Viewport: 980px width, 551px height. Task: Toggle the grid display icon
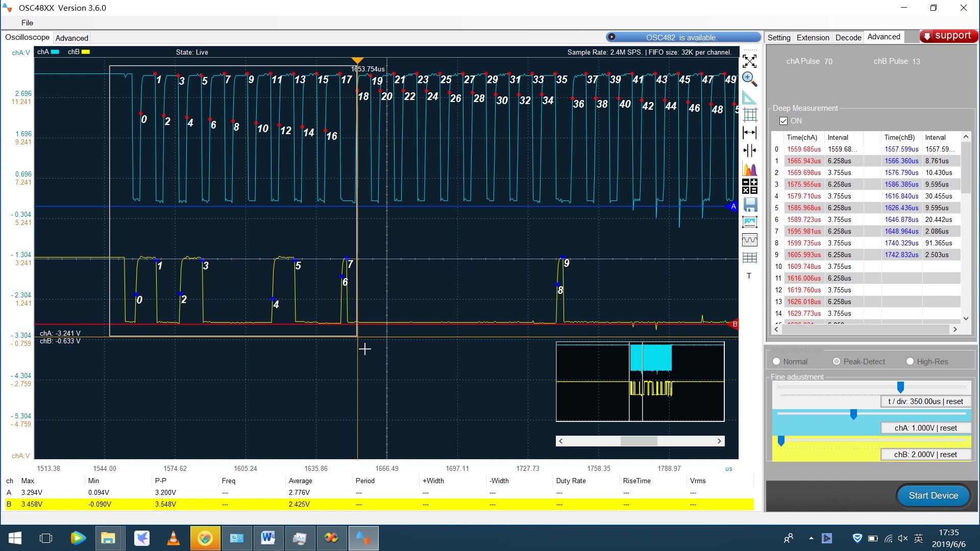[x=749, y=115]
